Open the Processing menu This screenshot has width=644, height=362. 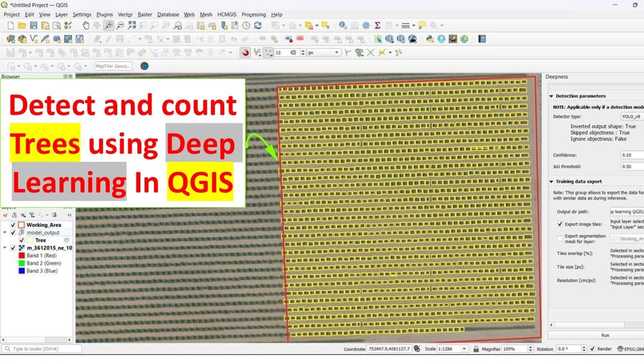click(x=254, y=15)
